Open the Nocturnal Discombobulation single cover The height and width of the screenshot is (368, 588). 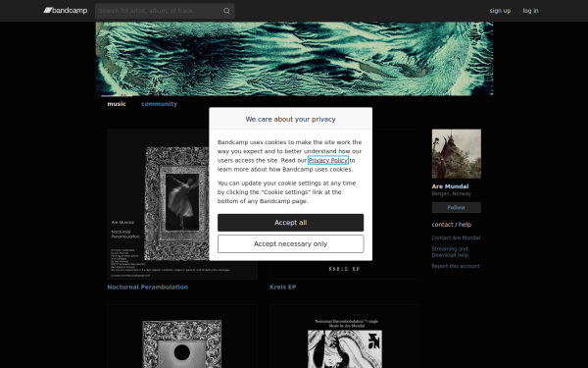coord(345,337)
